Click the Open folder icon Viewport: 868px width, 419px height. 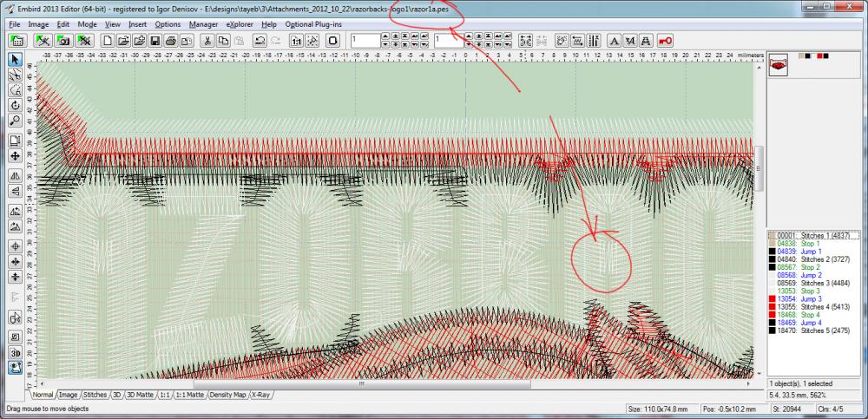pyautogui.click(x=124, y=41)
